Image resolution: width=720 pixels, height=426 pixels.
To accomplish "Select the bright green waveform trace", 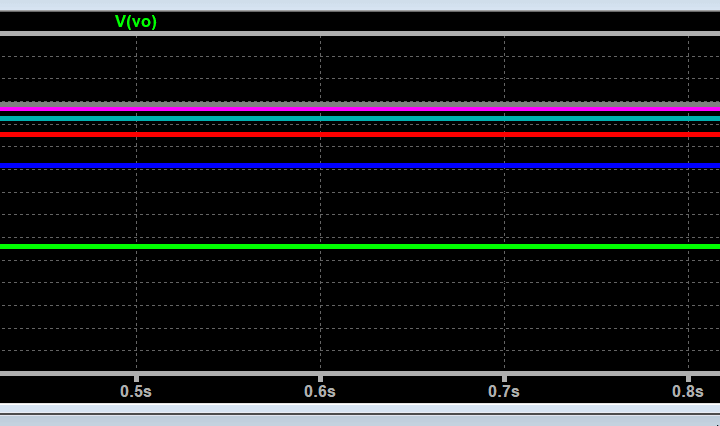I will tap(360, 246).
